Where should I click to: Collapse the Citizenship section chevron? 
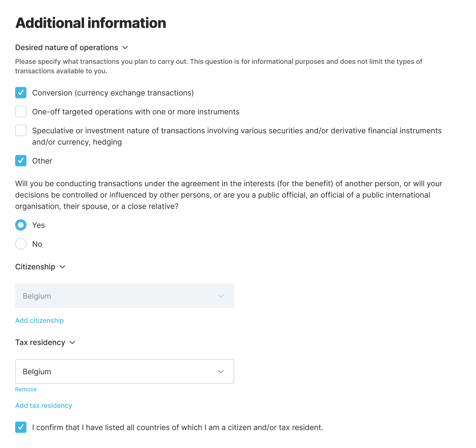pyautogui.click(x=62, y=267)
